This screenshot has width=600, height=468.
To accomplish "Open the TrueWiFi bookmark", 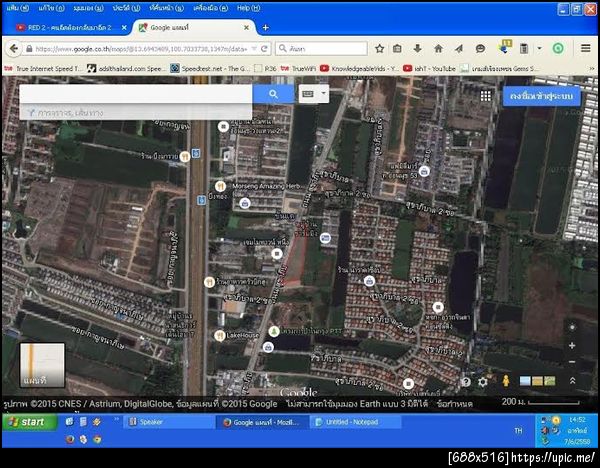I will 299,68.
